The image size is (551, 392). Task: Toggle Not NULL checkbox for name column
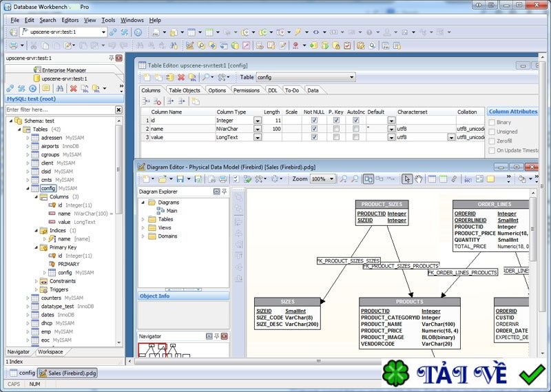click(314, 129)
